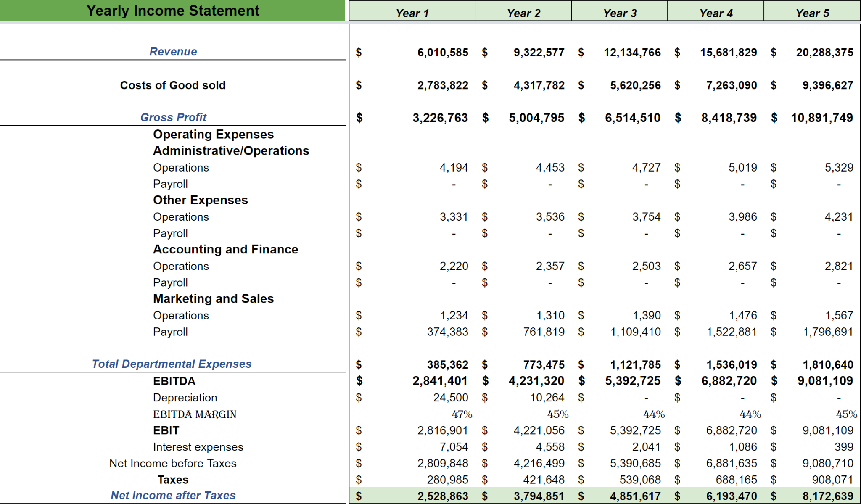
Task: Select Year 5 interest expense 399
Action: click(844, 447)
